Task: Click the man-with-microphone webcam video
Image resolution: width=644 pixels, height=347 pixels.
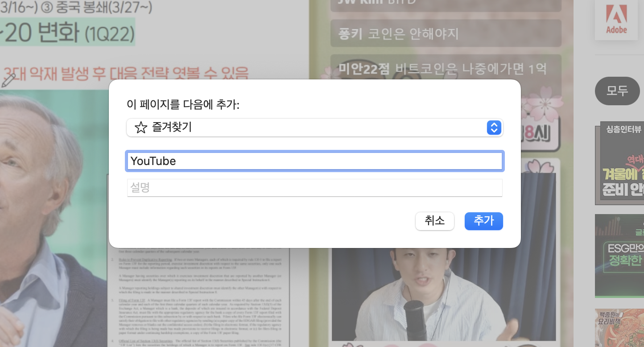Action: tap(444, 294)
